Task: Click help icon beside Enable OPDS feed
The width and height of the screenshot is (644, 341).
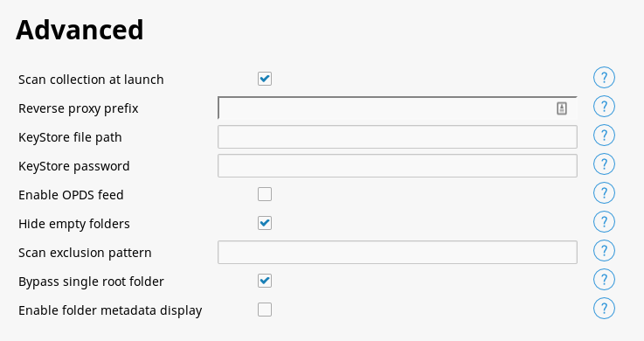Action: point(604,193)
